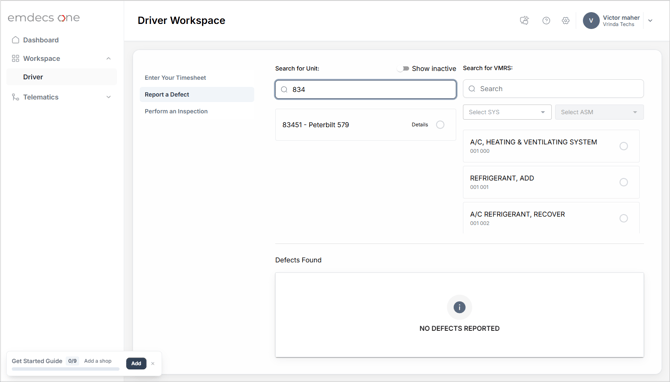Click the Workspace grid icon
This screenshot has height=382, width=670.
point(15,59)
